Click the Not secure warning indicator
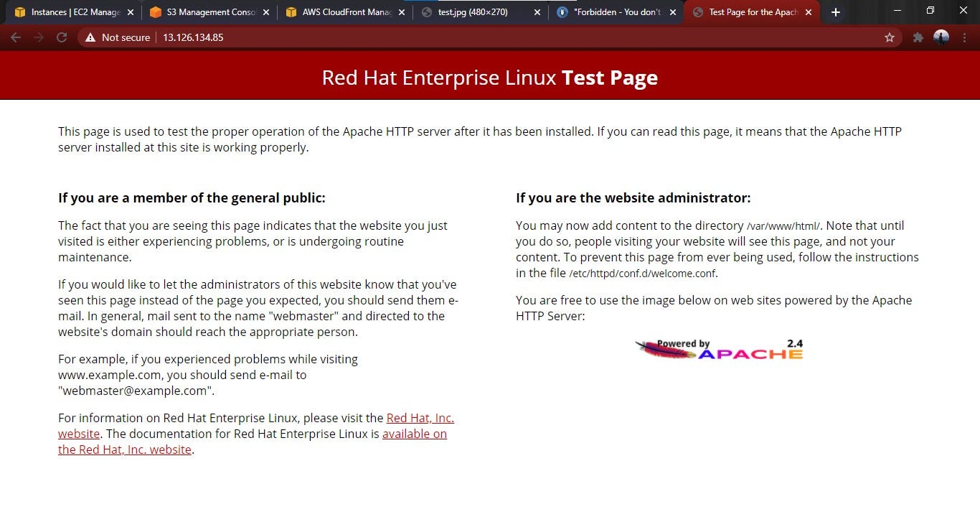Viewport: 980px width, 522px height. (118, 37)
